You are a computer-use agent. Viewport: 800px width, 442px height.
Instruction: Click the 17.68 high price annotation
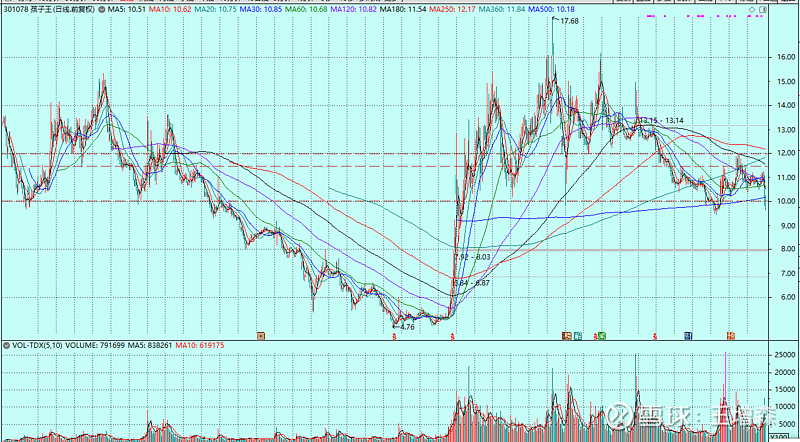click(x=568, y=21)
